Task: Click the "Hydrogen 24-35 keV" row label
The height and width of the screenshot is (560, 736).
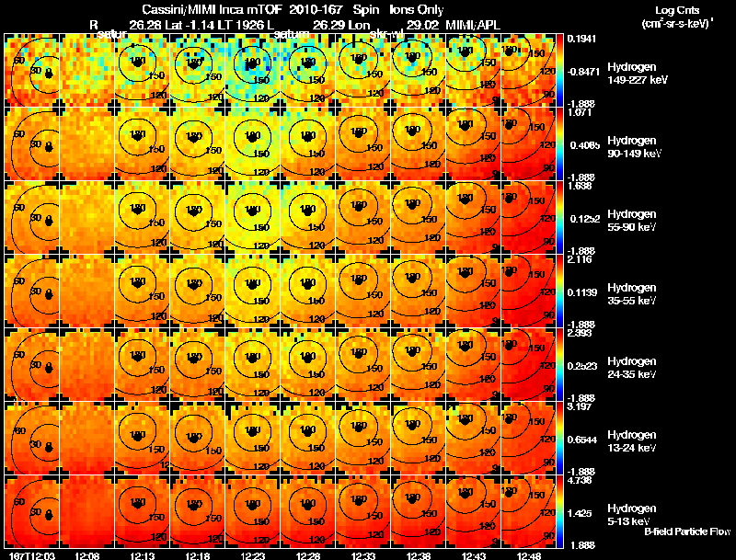Action: pyautogui.click(x=632, y=368)
